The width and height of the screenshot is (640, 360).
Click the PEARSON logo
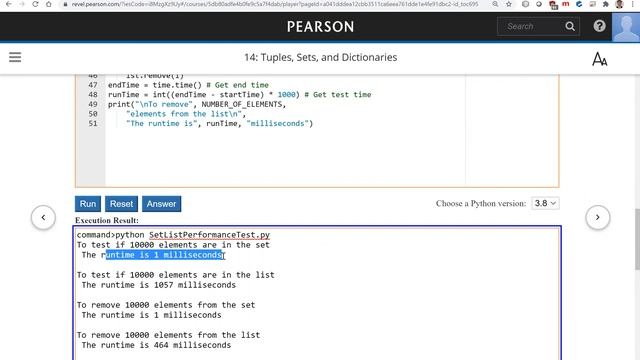coord(320,27)
